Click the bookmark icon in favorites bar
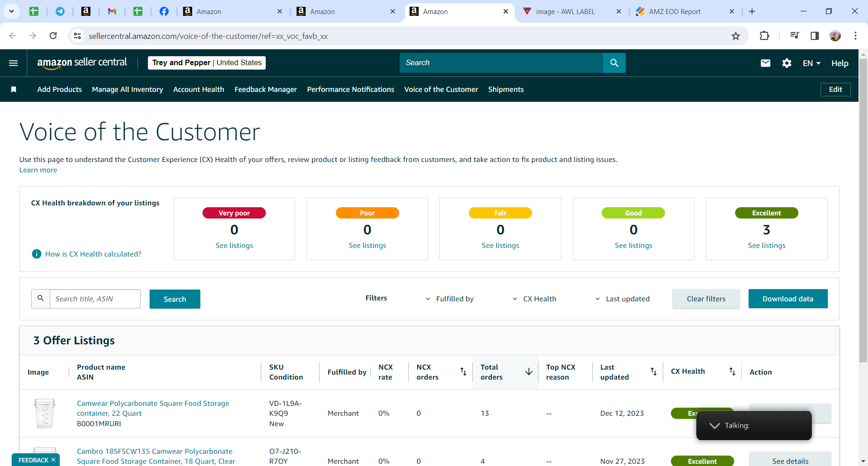 [14, 90]
